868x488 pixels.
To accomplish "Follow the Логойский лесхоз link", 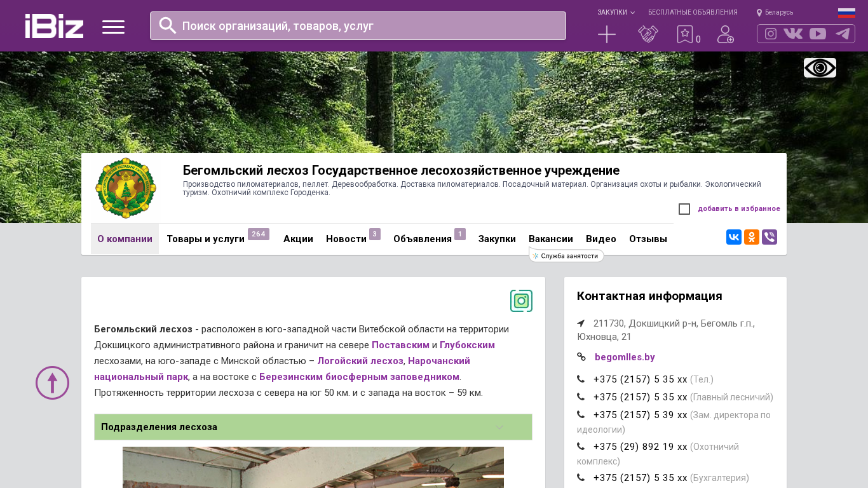I will pos(360,361).
